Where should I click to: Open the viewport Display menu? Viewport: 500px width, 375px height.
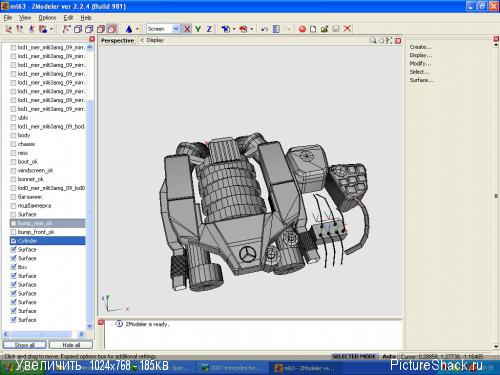tap(155, 40)
